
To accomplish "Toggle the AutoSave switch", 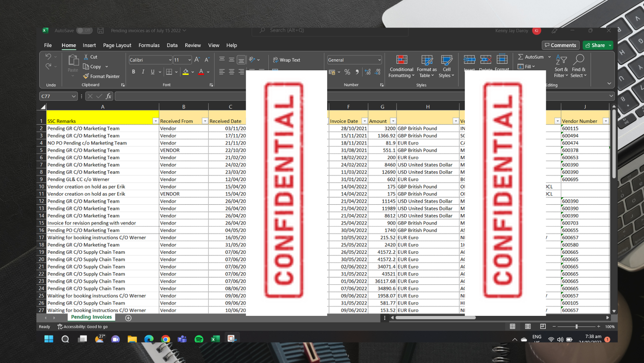I will point(84,30).
